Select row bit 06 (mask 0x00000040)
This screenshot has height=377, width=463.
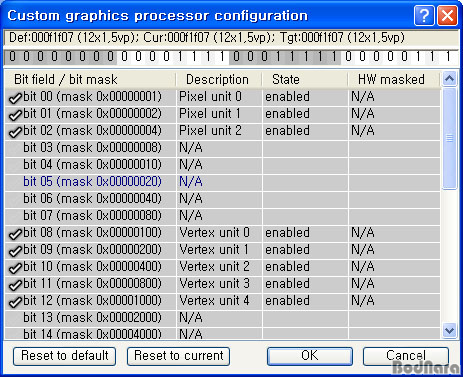coord(222,199)
